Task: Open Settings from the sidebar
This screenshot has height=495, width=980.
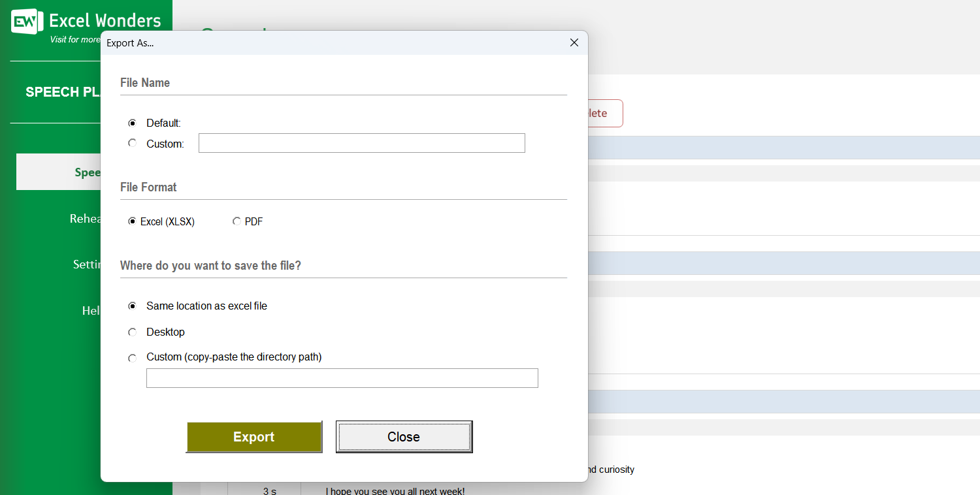Action: tap(86, 264)
